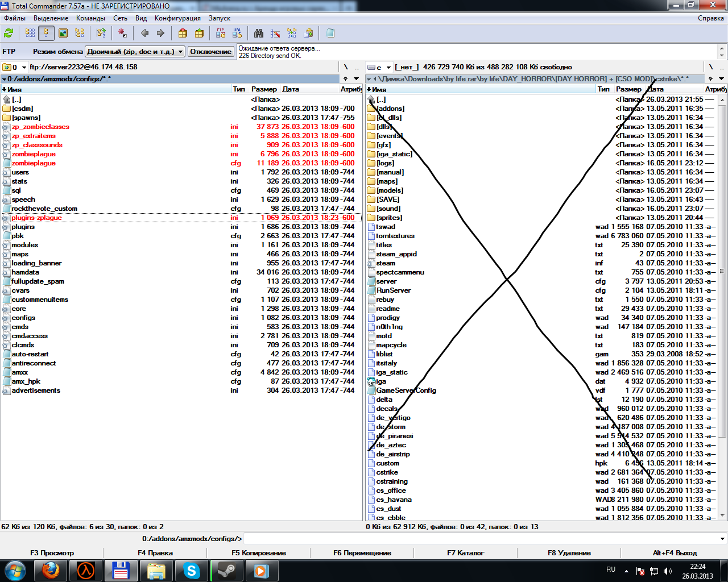Image resolution: width=728 pixels, height=582 pixels.
Task: Click the synchronize directories icon
Action: [292, 34]
